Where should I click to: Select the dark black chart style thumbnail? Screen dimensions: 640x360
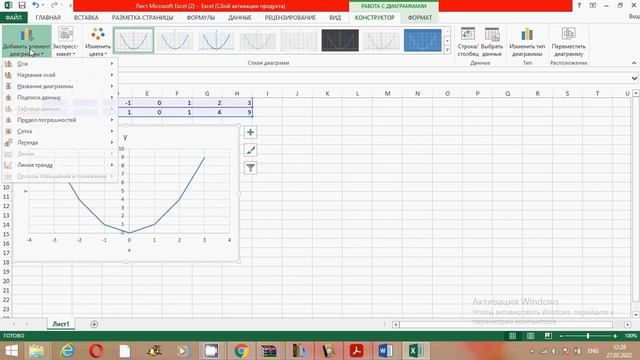tap(340, 40)
